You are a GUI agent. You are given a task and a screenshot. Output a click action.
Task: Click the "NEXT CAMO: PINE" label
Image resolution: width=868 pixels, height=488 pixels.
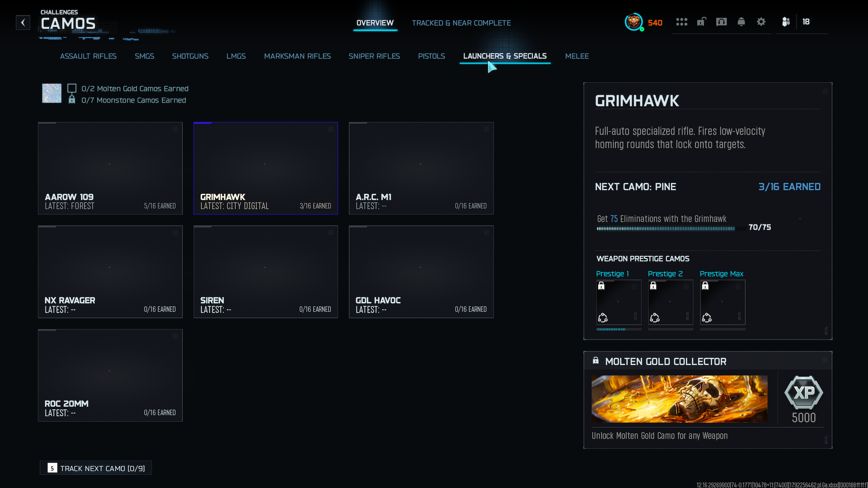click(x=636, y=187)
